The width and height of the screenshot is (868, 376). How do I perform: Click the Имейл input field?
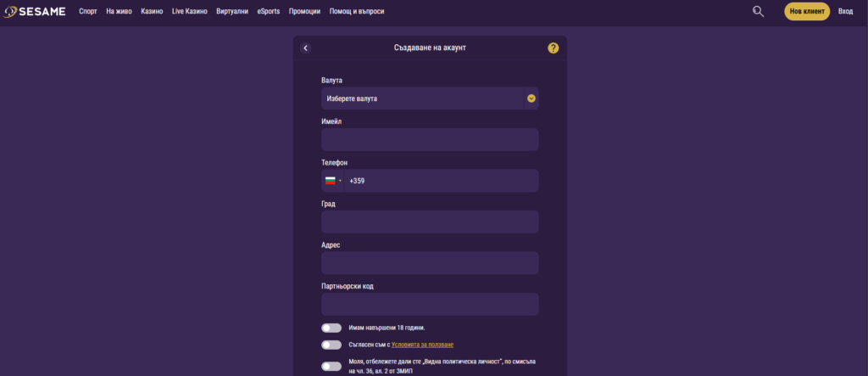click(430, 139)
